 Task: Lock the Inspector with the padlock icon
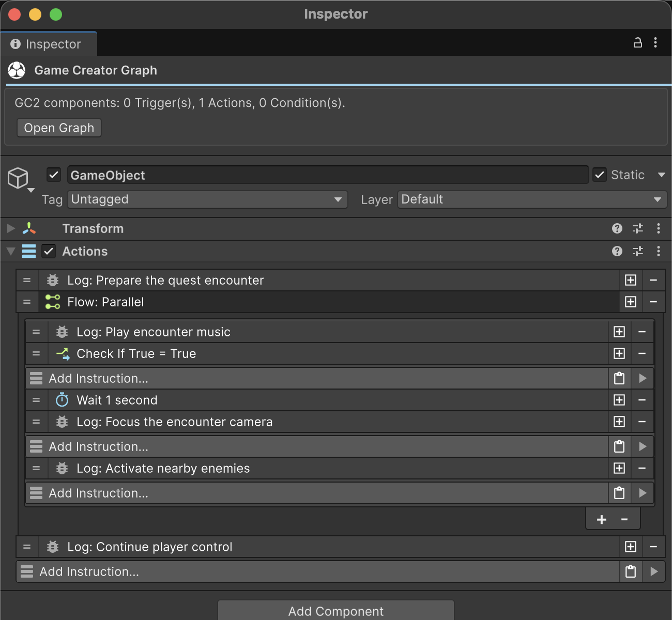(x=638, y=43)
